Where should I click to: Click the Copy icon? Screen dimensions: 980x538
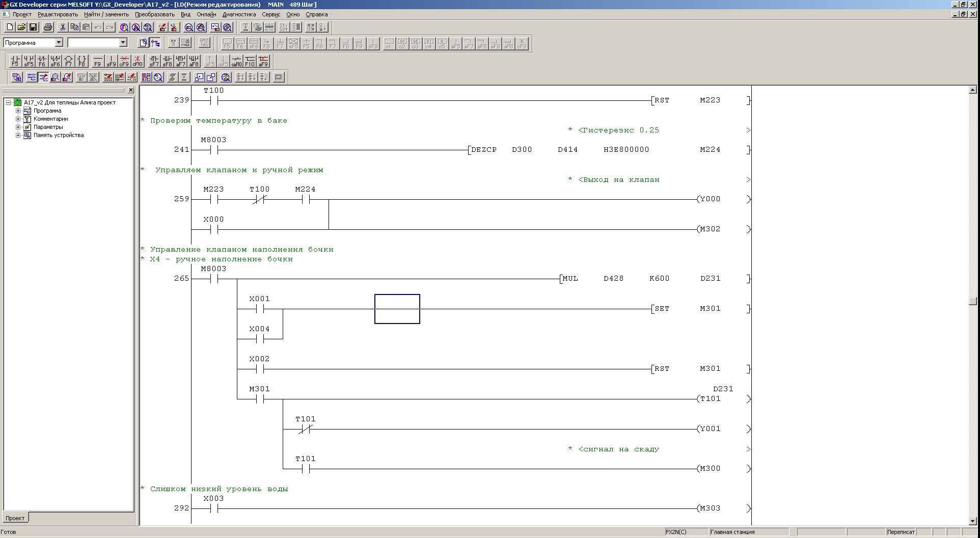74,28
